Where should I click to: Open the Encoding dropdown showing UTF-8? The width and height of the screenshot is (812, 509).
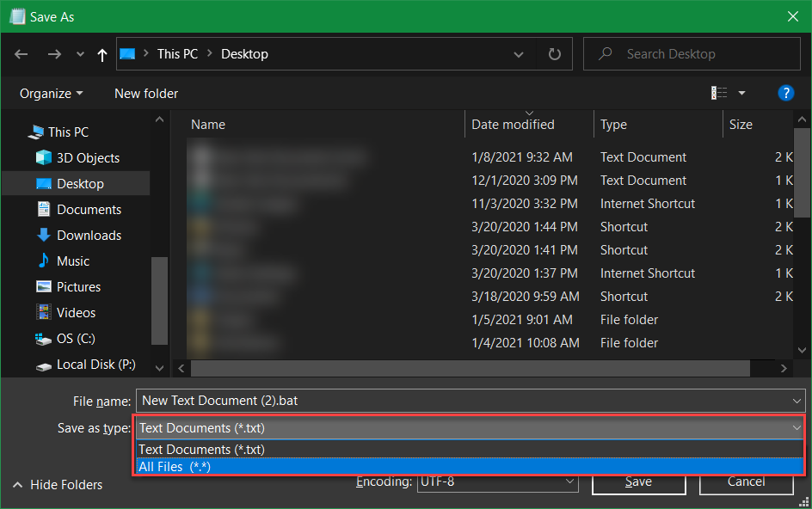pyautogui.click(x=497, y=481)
